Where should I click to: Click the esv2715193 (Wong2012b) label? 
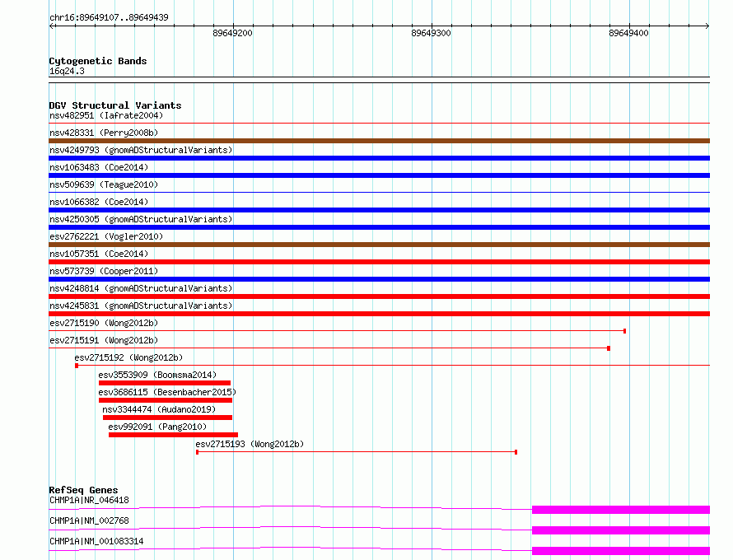250,444
